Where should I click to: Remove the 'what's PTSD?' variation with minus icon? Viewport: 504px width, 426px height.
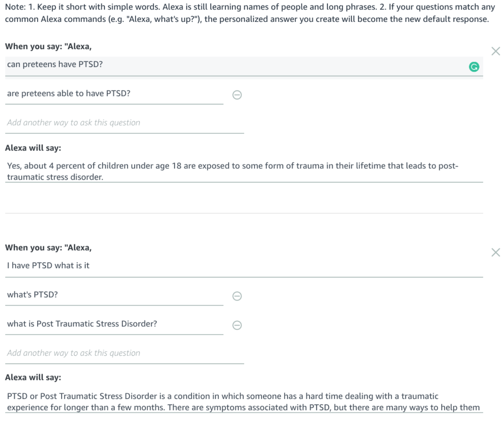(237, 296)
